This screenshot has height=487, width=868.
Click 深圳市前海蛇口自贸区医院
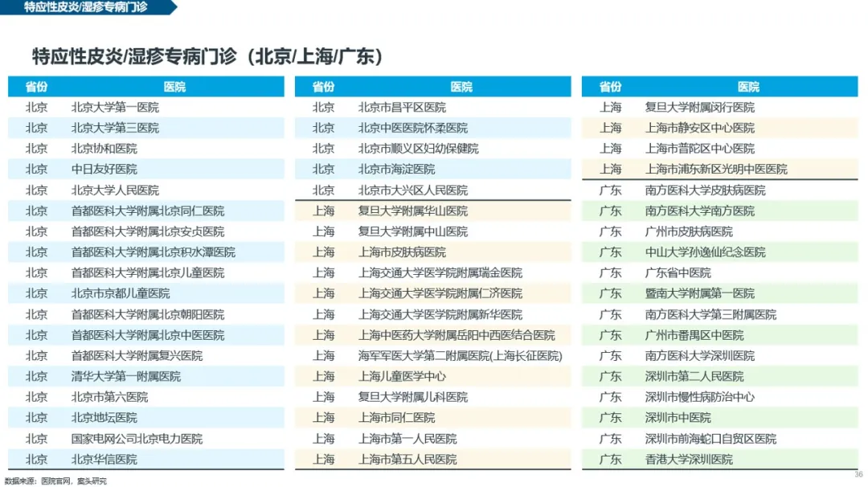(710, 439)
